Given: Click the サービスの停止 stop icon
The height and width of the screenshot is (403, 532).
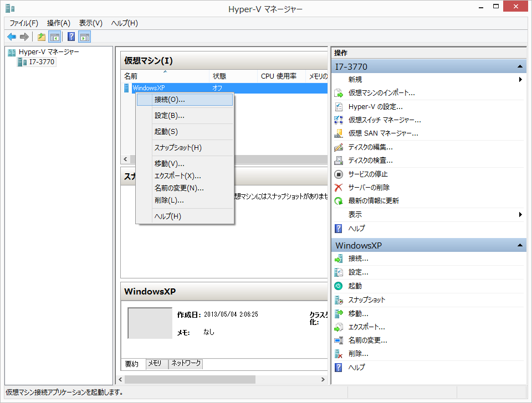Looking at the screenshot, I should pyautogui.click(x=339, y=174).
